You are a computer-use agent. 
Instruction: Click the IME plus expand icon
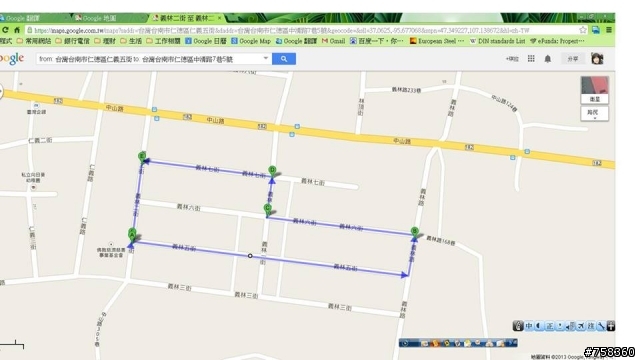click(x=611, y=326)
